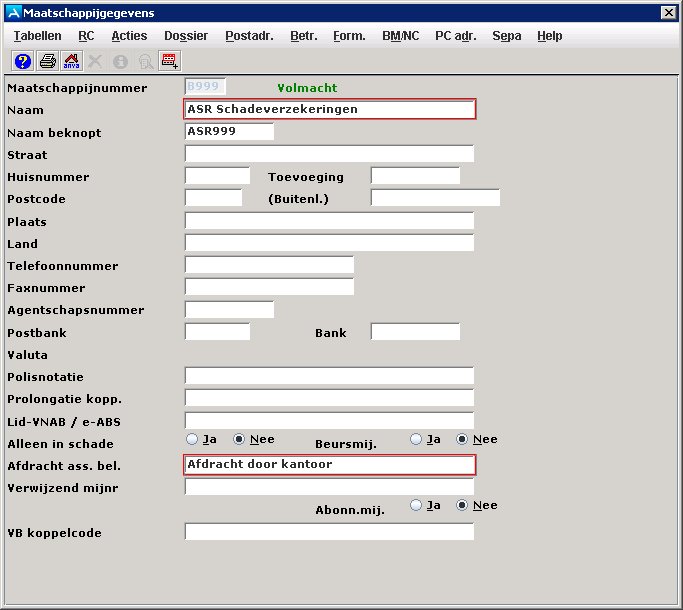The height and width of the screenshot is (610, 683).
Task: Open the ANVA house icon
Action: (x=72, y=61)
